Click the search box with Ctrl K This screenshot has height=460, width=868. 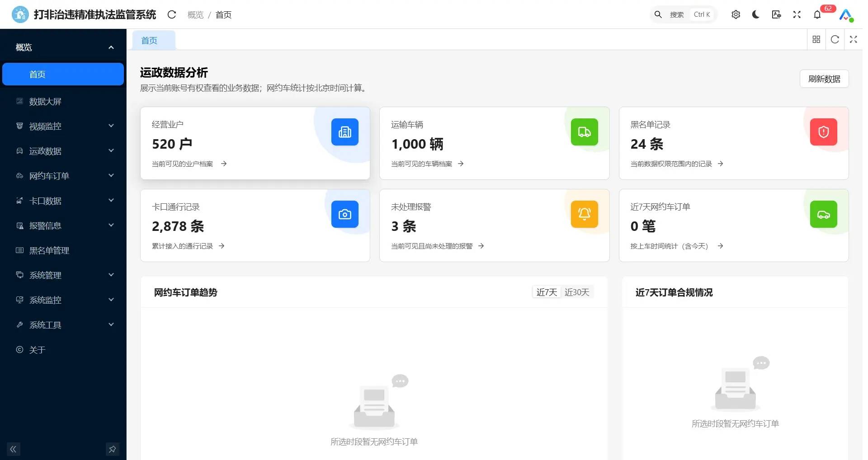[683, 14]
